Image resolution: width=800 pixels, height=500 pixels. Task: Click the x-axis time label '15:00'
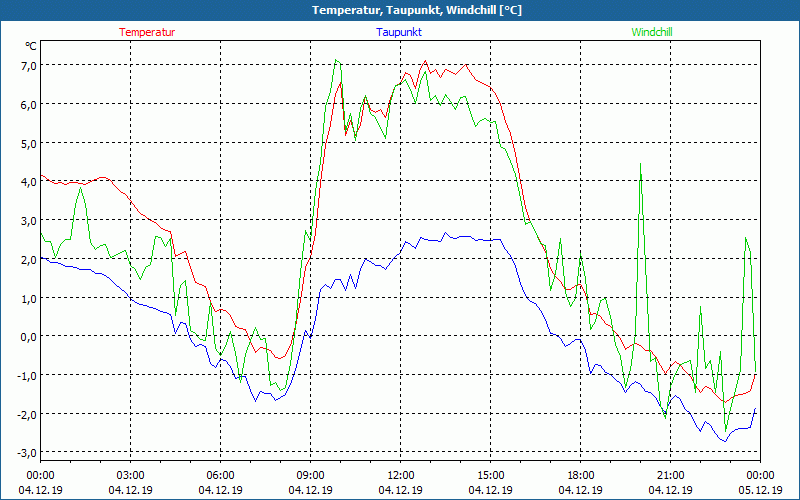[x=490, y=476]
